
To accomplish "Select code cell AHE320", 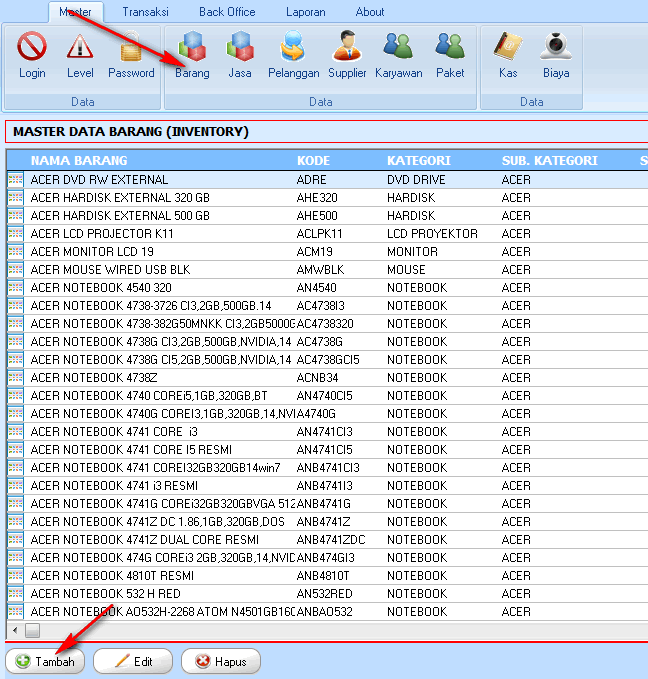I will 317,197.
